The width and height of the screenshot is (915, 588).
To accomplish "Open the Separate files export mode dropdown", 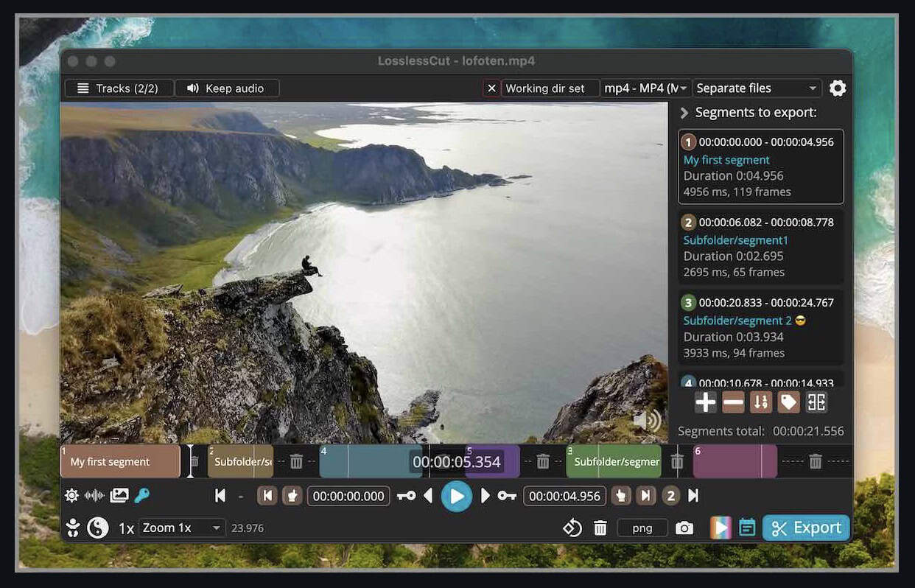I will click(757, 88).
